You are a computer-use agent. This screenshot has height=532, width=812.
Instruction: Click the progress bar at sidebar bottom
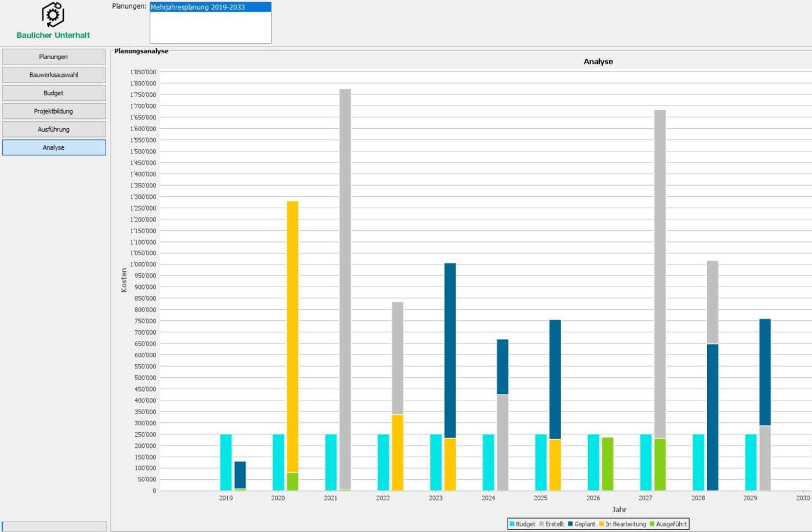(54, 526)
